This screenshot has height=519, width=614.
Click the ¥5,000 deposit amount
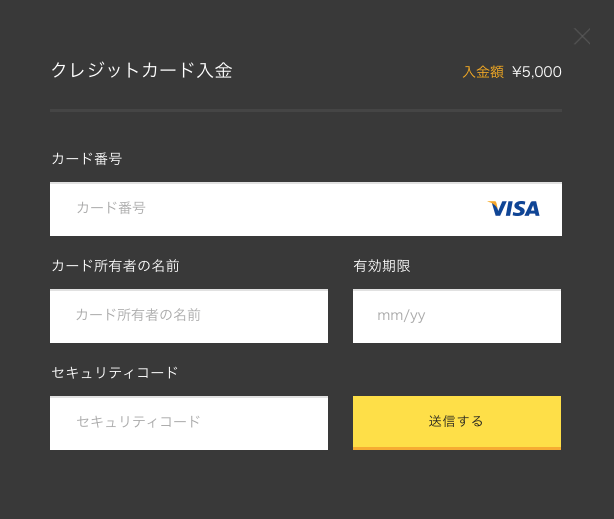pos(536,72)
